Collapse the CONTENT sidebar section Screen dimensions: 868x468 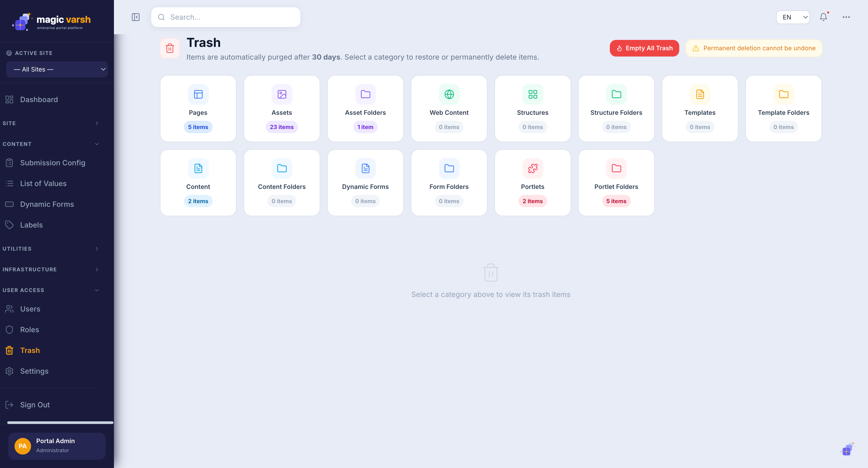pos(50,144)
